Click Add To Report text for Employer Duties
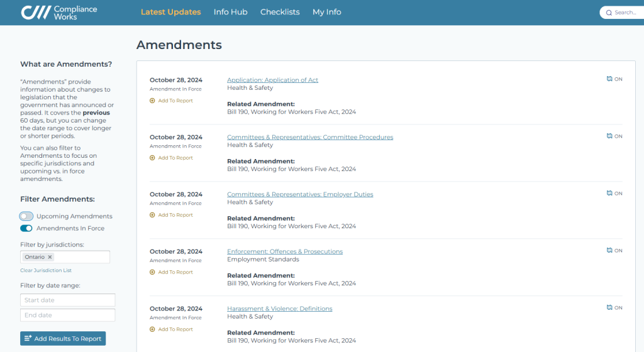Viewport: 644px width, 352px height. click(175, 215)
